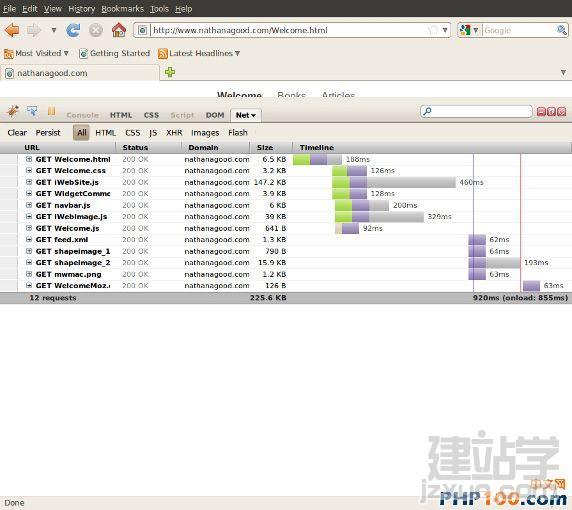Click the Firefox back arrow button
Screen dimensions: 572x510
[x=12, y=30]
